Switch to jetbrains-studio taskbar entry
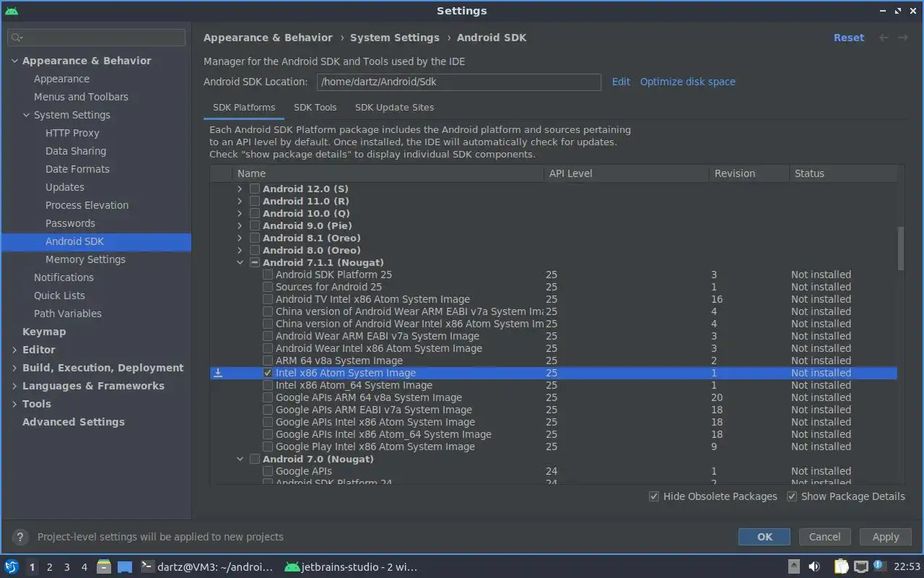This screenshot has height=578, width=924. coord(351,566)
